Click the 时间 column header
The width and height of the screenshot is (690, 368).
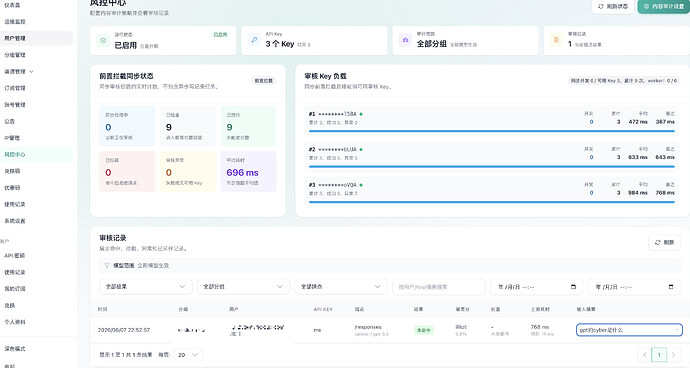[x=103, y=309]
